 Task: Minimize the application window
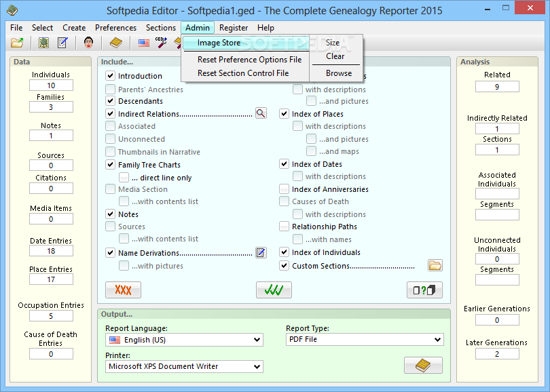click(x=488, y=8)
